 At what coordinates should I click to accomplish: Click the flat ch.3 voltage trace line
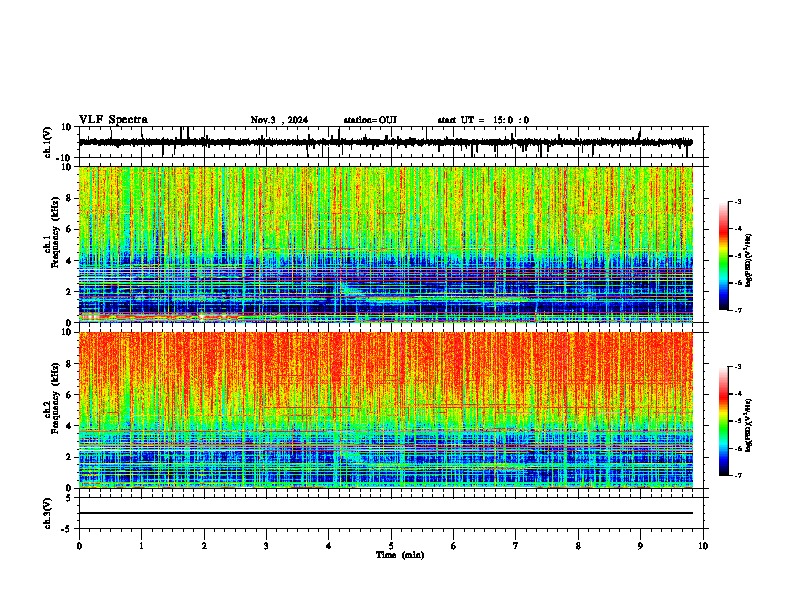pyautogui.click(x=386, y=513)
